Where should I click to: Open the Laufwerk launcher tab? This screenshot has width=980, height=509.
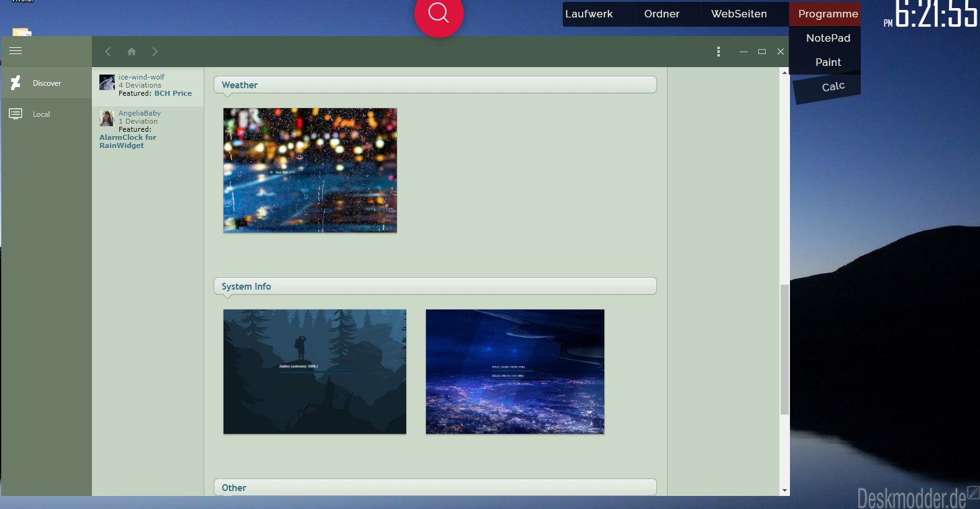(x=589, y=14)
